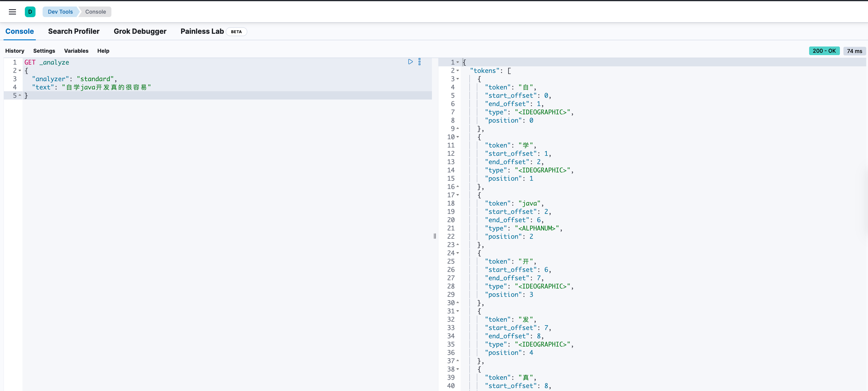Click the 74 ms response time badge
The height and width of the screenshot is (391, 868).
854,51
